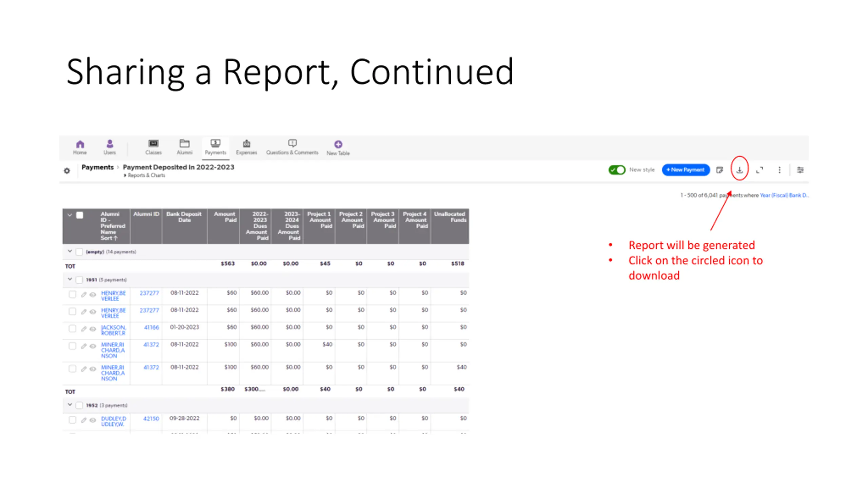Open Alumni ID 42150 link
This screenshot has width=868, height=488.
pyautogui.click(x=151, y=419)
